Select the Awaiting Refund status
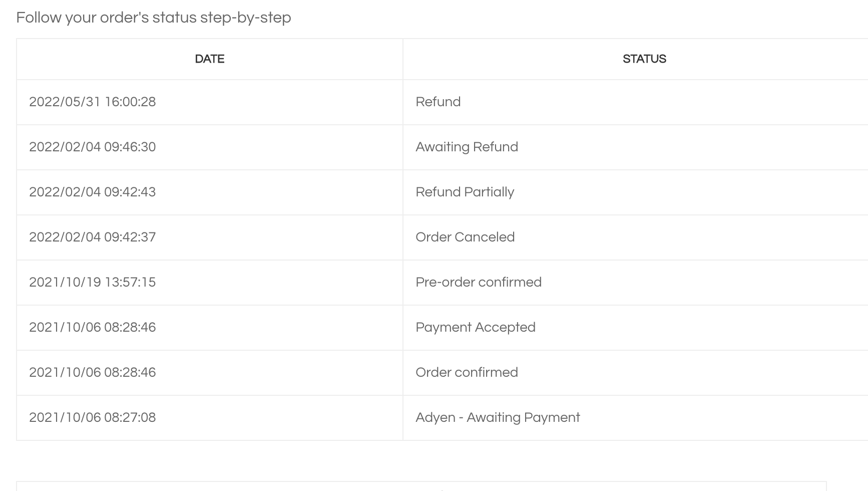This screenshot has height=491, width=868. click(x=467, y=147)
